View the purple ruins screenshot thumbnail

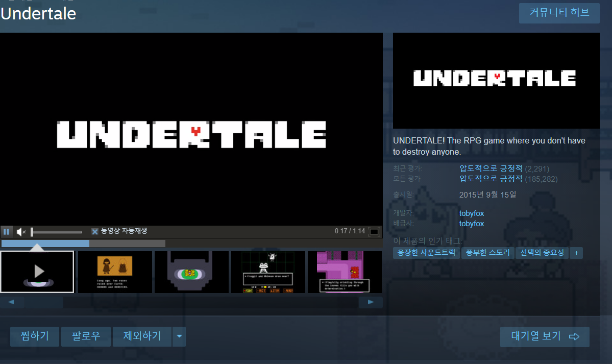pyautogui.click(x=345, y=272)
